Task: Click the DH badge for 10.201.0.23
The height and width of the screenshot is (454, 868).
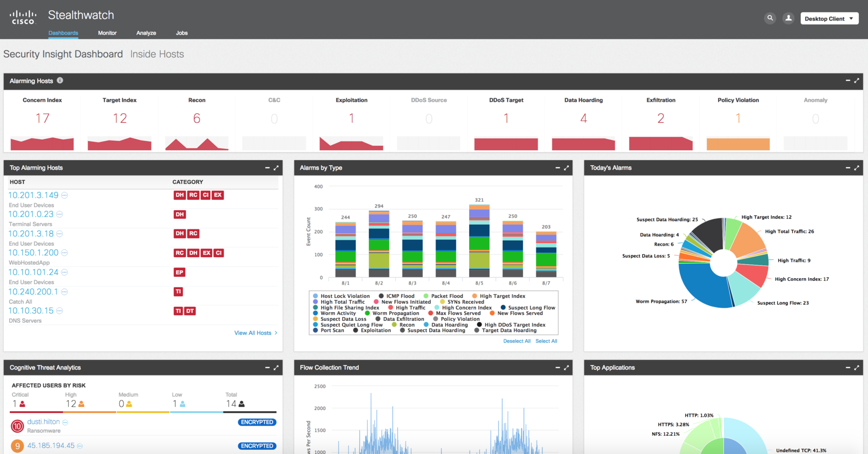Action: point(179,214)
